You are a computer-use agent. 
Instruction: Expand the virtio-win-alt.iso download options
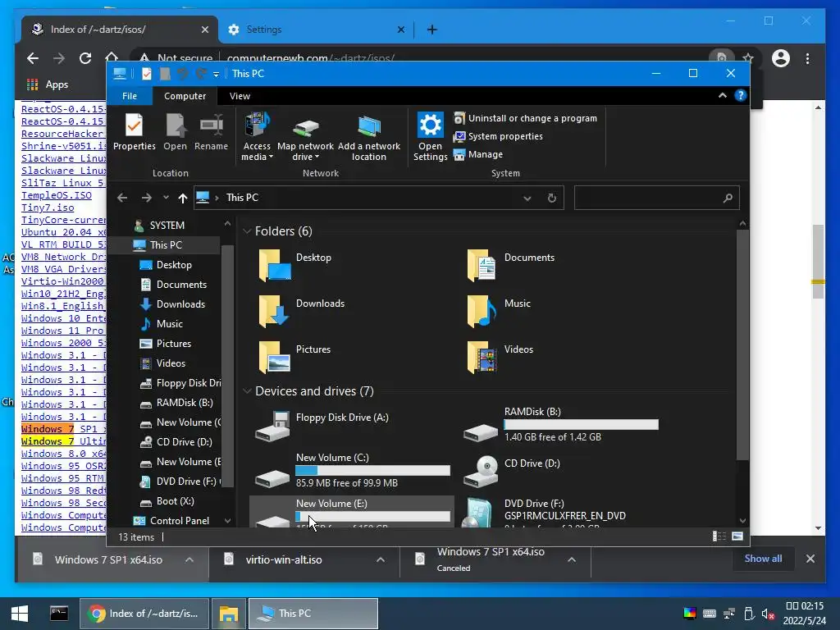(381, 559)
